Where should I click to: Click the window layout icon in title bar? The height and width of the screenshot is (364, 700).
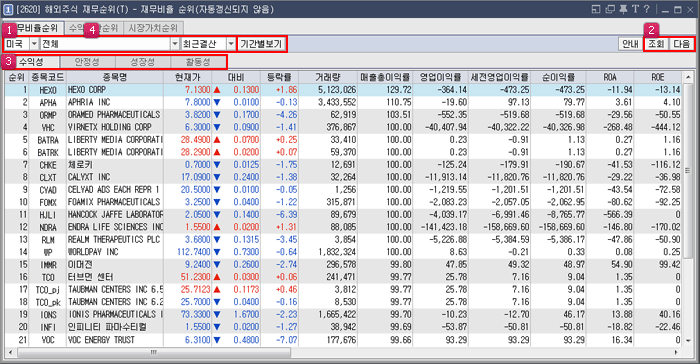click(x=596, y=9)
